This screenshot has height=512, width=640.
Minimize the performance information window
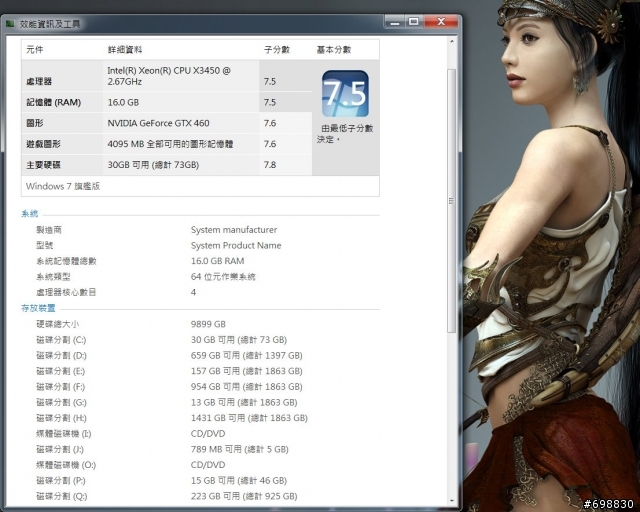[x=394, y=22]
